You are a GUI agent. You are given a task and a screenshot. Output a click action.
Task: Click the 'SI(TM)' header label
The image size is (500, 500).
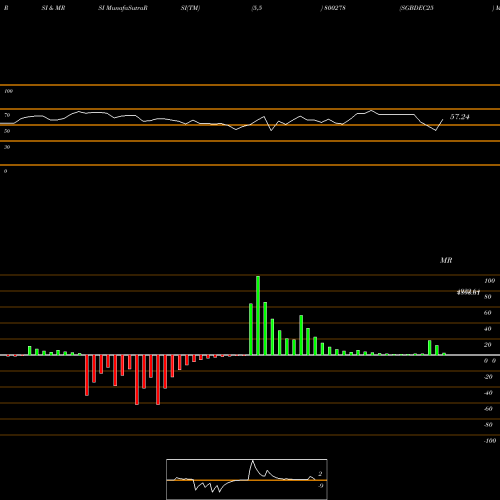pyautogui.click(x=190, y=8)
